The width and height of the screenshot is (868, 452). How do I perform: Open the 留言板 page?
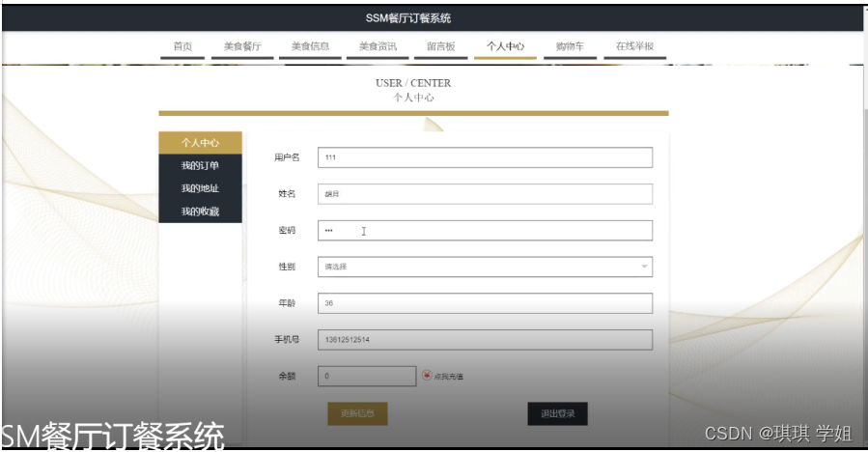(440, 46)
